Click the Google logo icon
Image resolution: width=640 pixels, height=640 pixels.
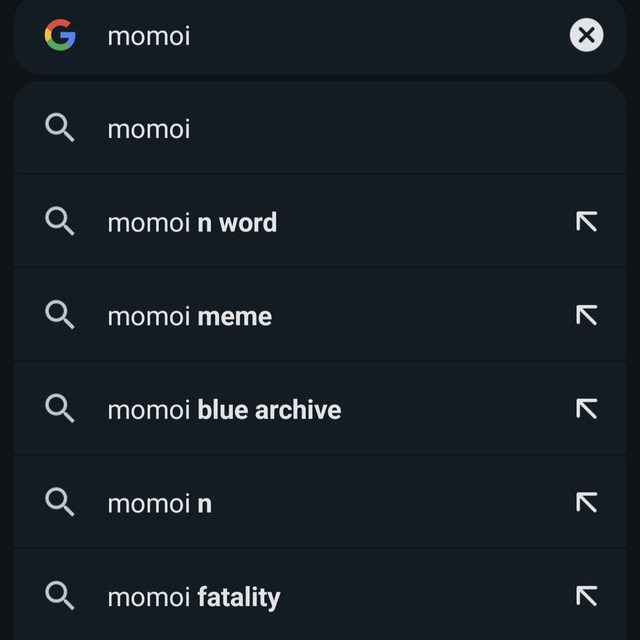[x=60, y=35]
